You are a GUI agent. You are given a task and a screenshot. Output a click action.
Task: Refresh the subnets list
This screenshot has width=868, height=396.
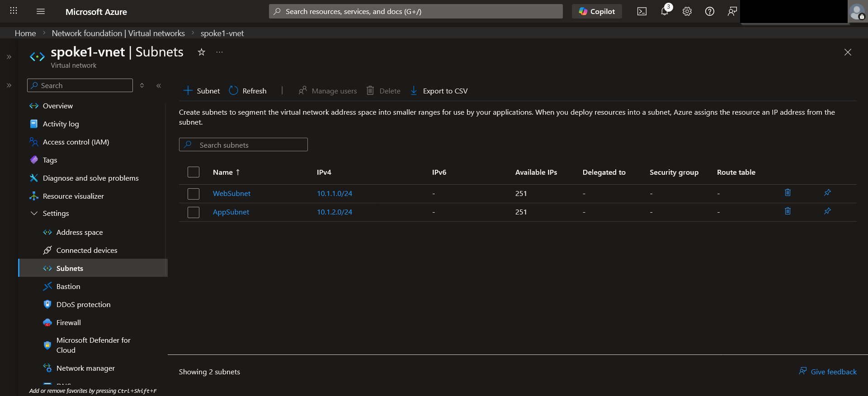pyautogui.click(x=248, y=91)
